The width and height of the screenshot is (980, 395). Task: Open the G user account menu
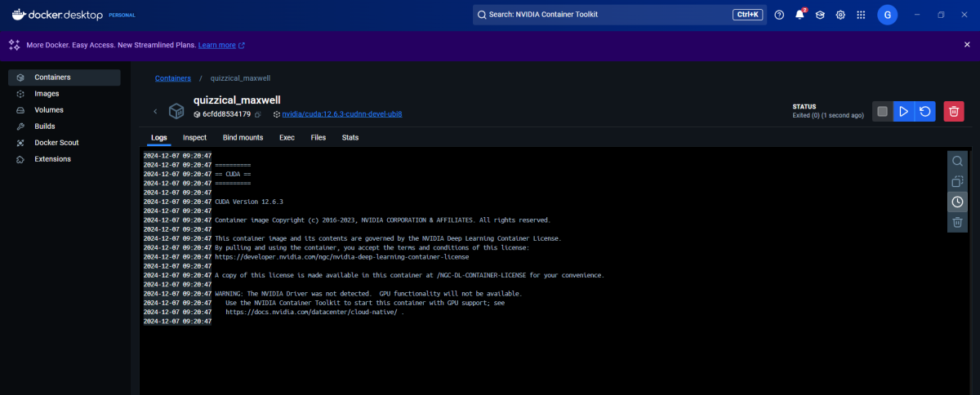coord(888,15)
